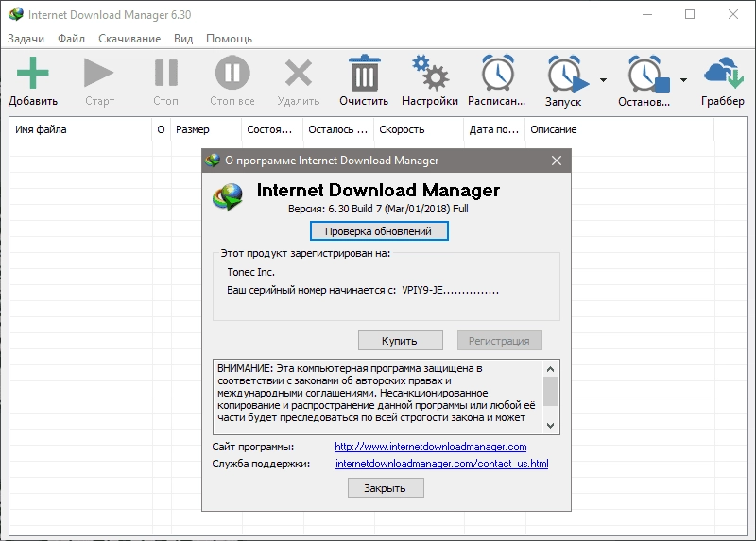Screen dimensions: 756x541
Task: Click the Скорость column header
Action: coord(419,129)
